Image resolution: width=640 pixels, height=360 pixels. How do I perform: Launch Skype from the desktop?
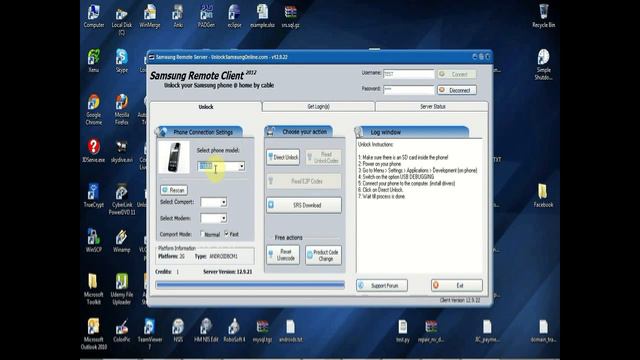[x=122, y=61]
